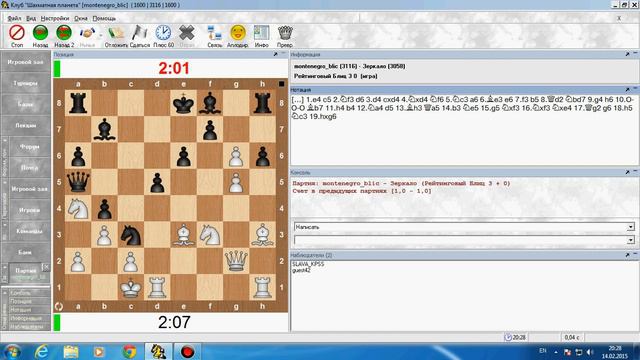Open Лекции in the sidebar

tap(25, 125)
